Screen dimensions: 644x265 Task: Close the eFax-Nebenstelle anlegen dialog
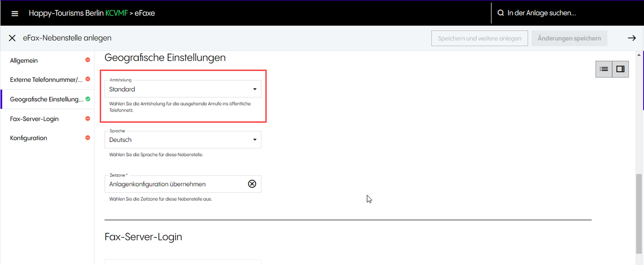12,38
